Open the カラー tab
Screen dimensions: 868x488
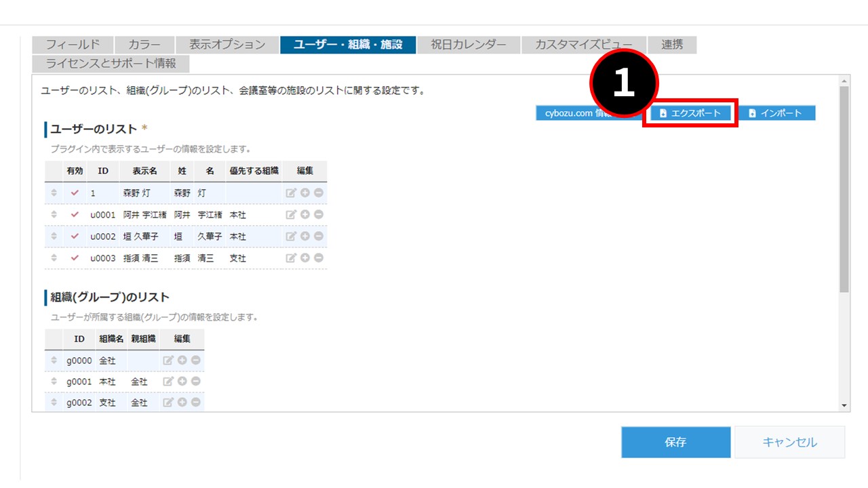144,45
